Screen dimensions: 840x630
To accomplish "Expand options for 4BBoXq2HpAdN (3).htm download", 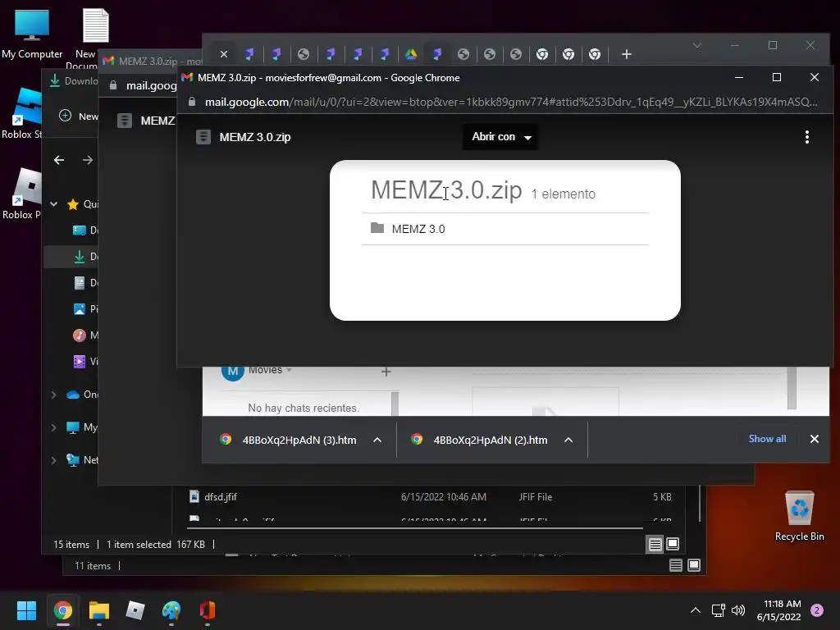I will (x=377, y=440).
